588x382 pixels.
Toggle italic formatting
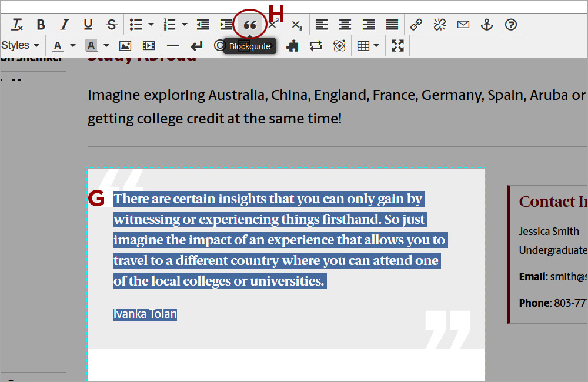(64, 24)
